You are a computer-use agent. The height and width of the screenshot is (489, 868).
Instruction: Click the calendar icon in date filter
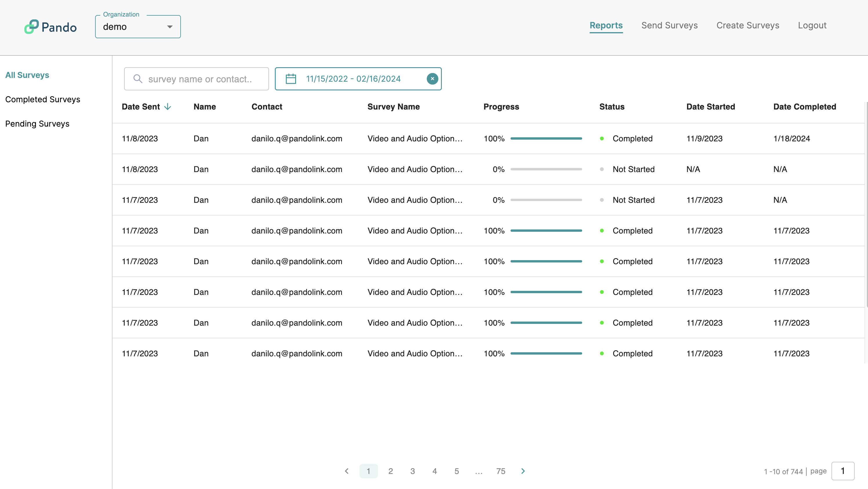[291, 79]
